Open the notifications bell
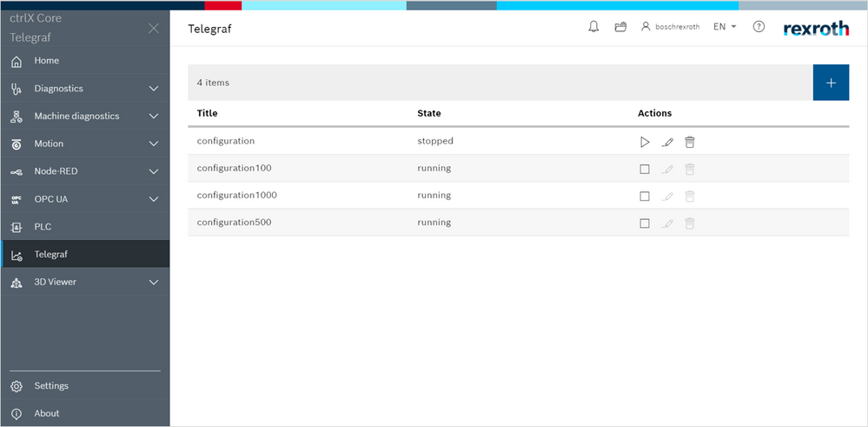 tap(593, 27)
